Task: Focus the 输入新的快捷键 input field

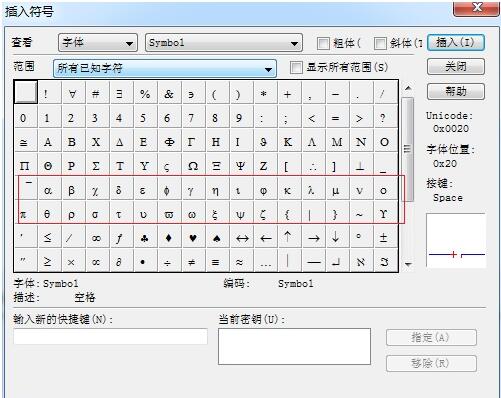Action: pos(110,336)
